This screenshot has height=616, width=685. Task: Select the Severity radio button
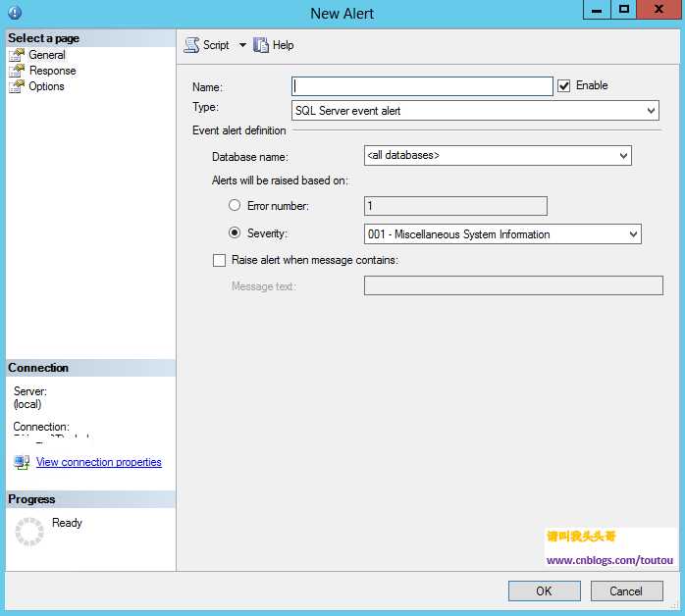[235, 232]
